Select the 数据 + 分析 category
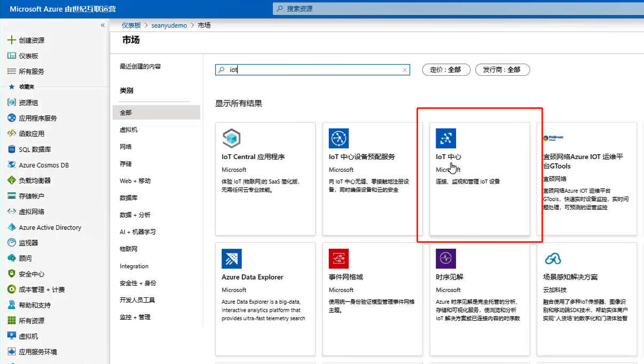644x364 pixels. 135,215
